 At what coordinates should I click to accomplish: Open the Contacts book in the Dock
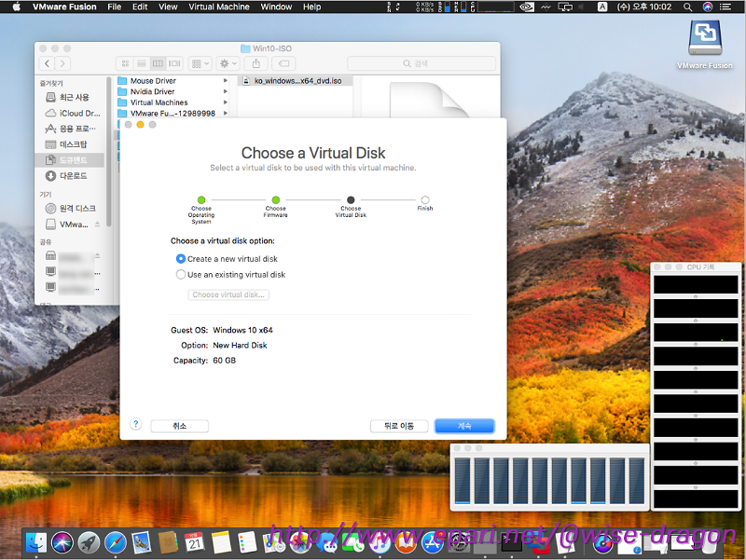[168, 542]
